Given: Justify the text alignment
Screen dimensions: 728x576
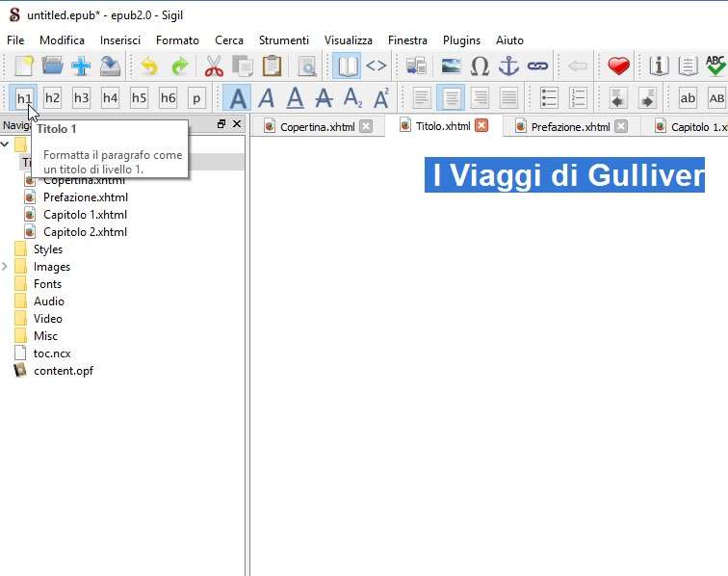Looking at the screenshot, I should point(508,98).
